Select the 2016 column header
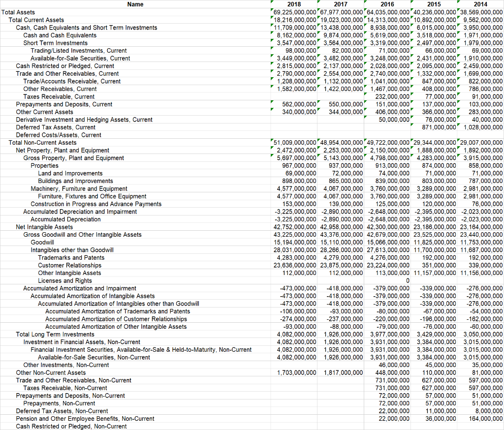 [x=387, y=4]
